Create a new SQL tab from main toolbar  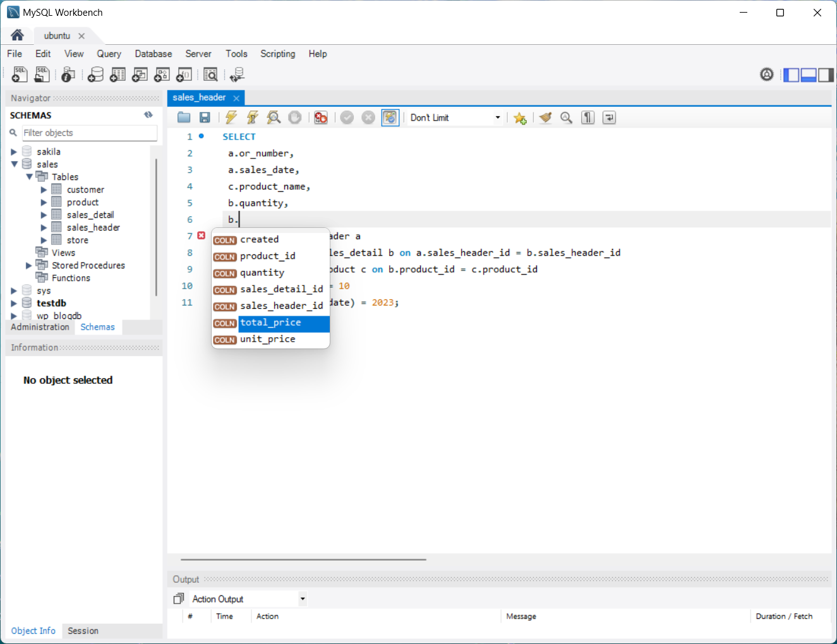[20, 75]
